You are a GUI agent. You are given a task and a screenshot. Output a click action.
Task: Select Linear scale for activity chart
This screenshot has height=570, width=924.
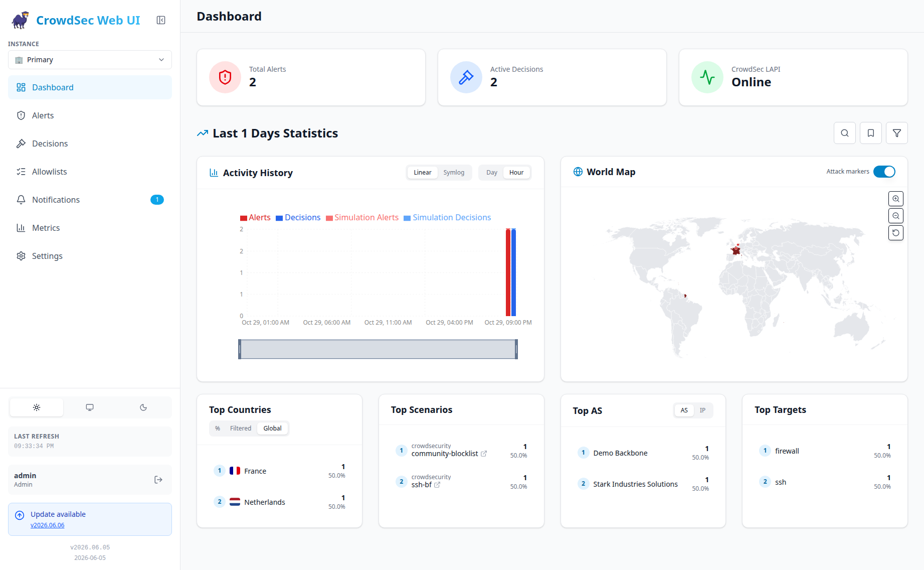[423, 173]
